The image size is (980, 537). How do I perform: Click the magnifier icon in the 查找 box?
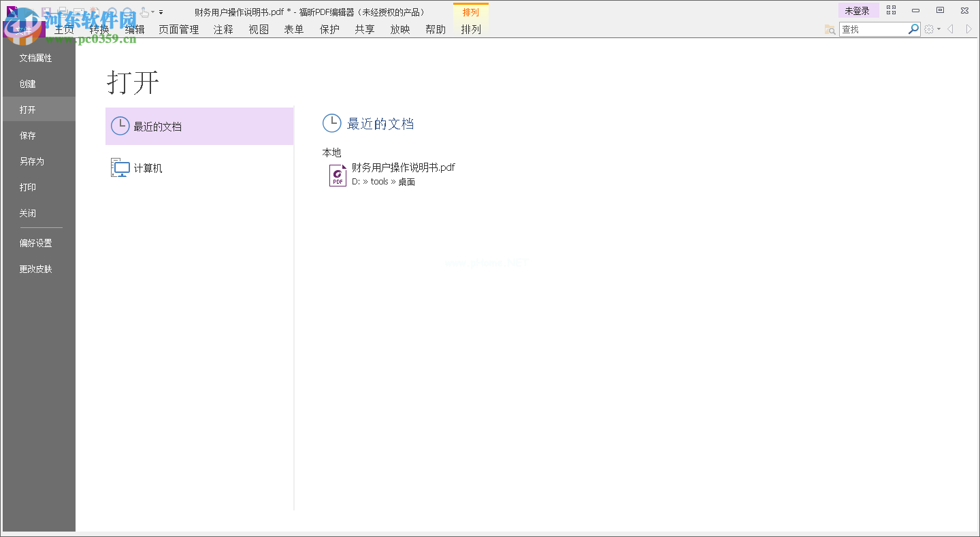click(x=914, y=29)
